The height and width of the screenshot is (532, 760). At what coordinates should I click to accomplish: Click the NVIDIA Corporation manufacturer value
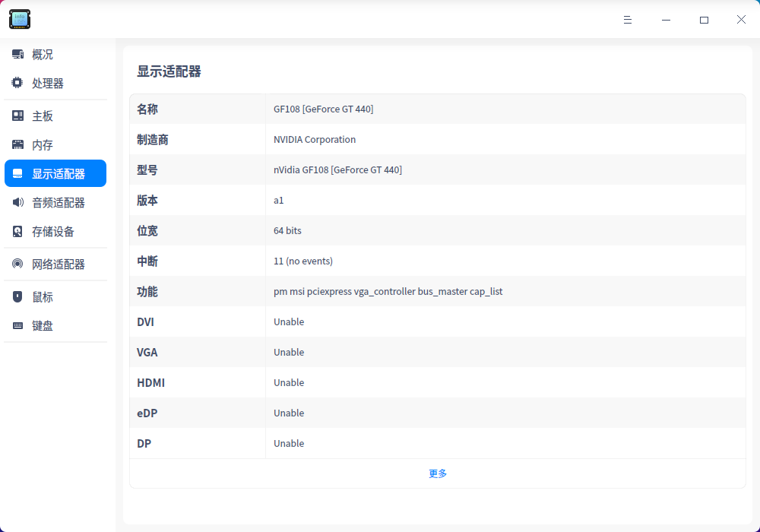coord(315,139)
